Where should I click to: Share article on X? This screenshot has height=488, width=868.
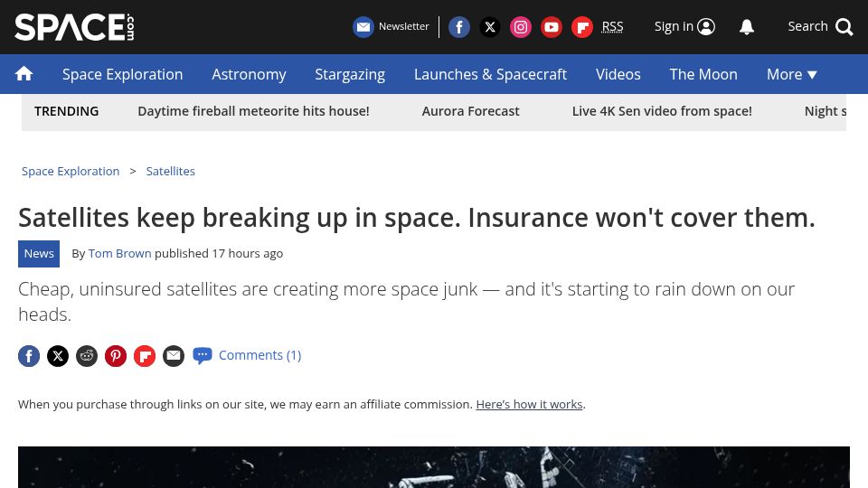pos(58,356)
